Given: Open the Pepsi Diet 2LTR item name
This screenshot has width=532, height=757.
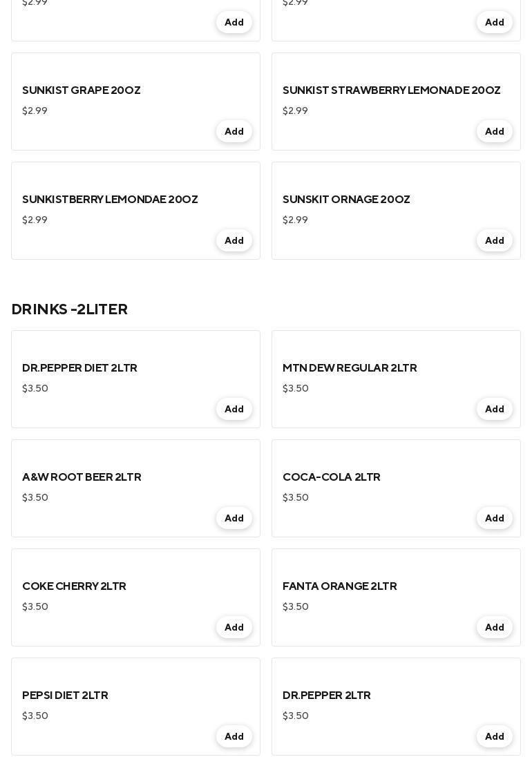Looking at the screenshot, I should (65, 696).
